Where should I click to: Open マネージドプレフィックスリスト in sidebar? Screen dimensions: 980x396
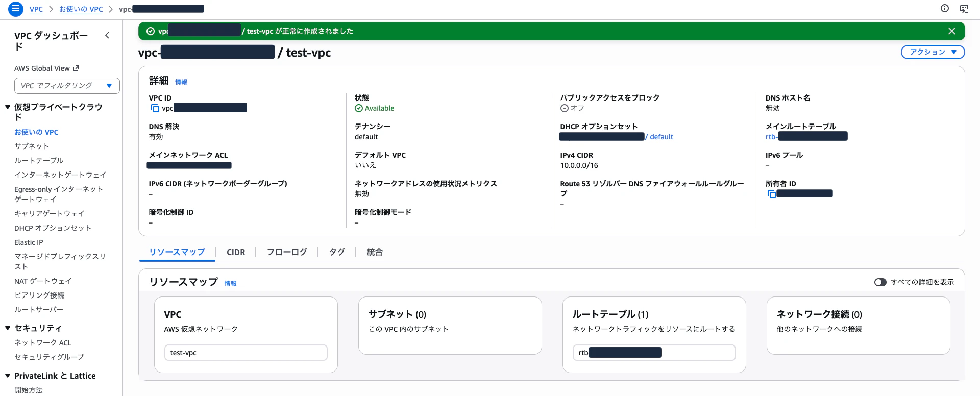(x=60, y=261)
